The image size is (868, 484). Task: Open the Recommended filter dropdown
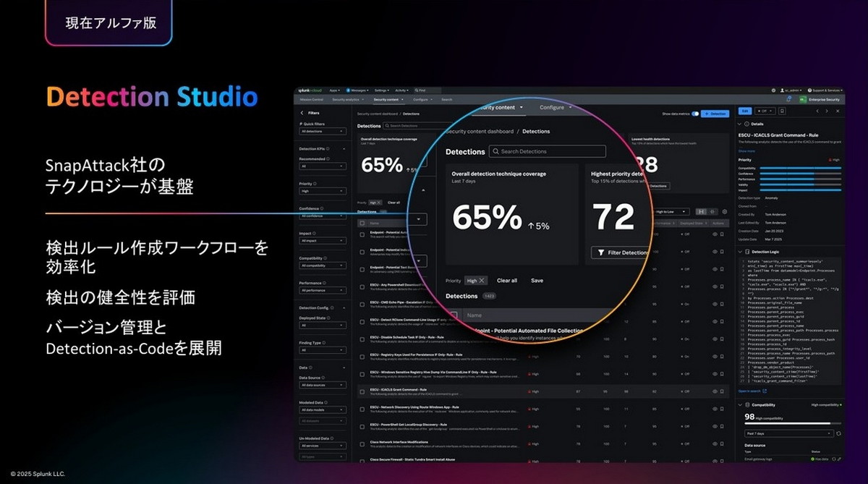click(x=322, y=166)
